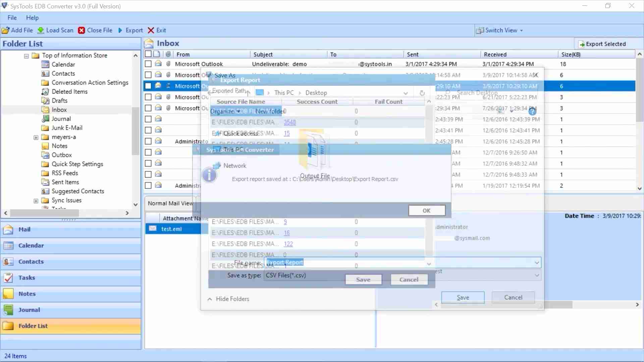644x362 pixels.
Task: Click Hide Folders in Save As dialog
Action: tap(228, 299)
